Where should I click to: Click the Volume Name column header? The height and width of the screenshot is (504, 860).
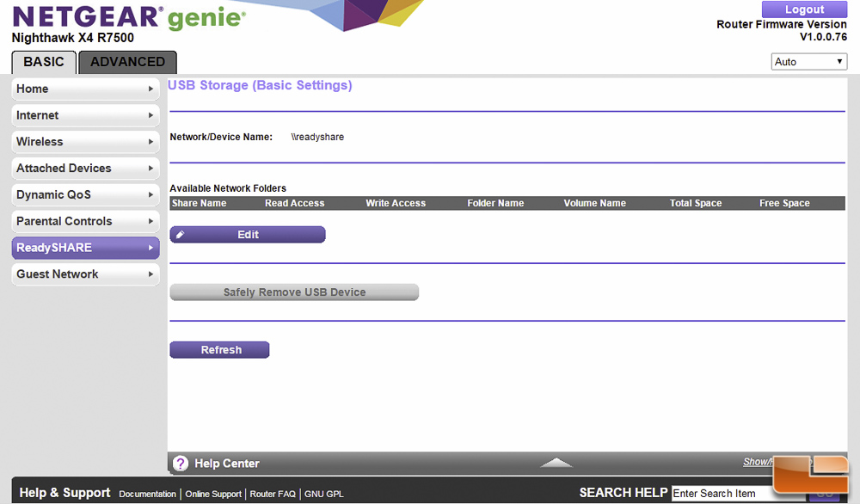[594, 204]
